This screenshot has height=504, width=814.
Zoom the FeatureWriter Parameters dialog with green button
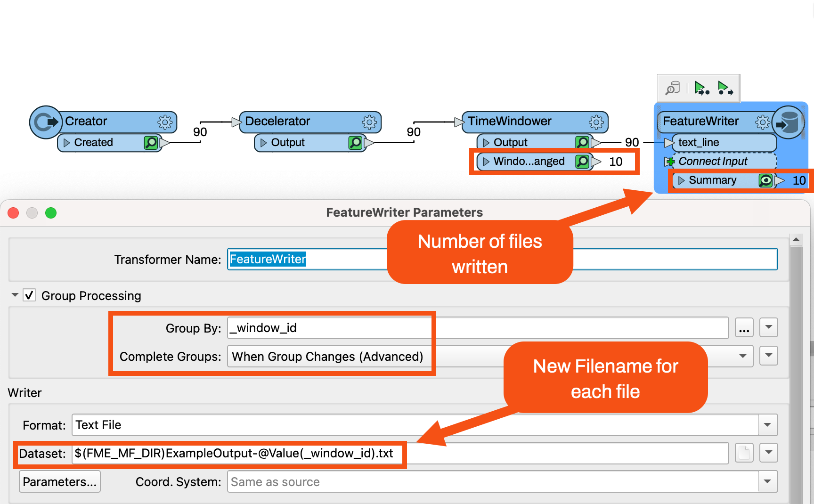51,213
